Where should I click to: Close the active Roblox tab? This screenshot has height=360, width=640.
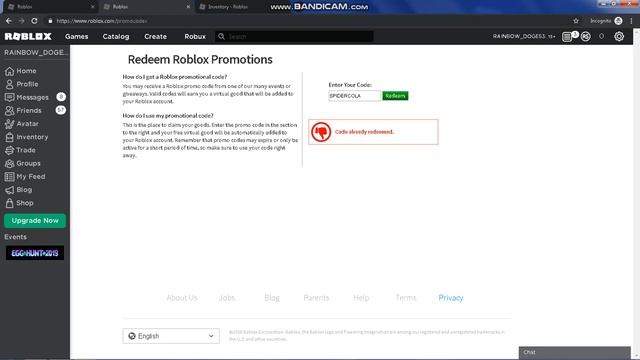(188, 7)
